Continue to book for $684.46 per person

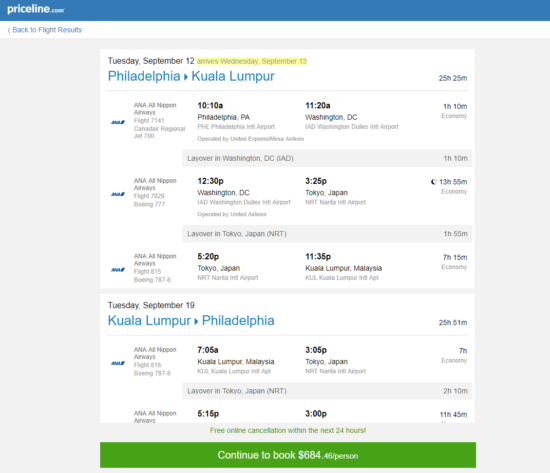click(x=288, y=455)
